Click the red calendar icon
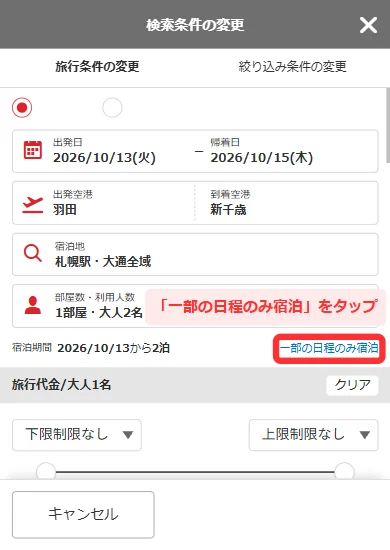 (x=33, y=150)
